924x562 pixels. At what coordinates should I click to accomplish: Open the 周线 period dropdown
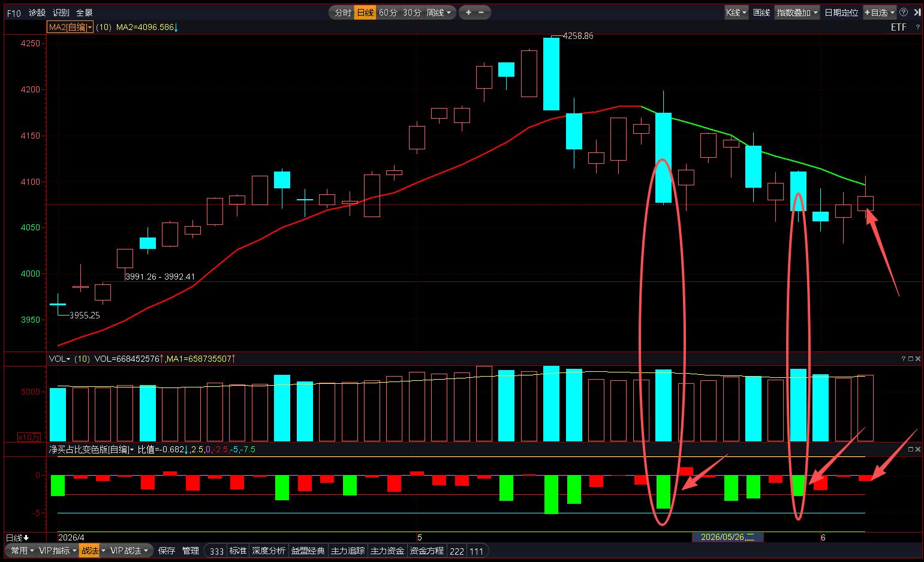pos(439,12)
